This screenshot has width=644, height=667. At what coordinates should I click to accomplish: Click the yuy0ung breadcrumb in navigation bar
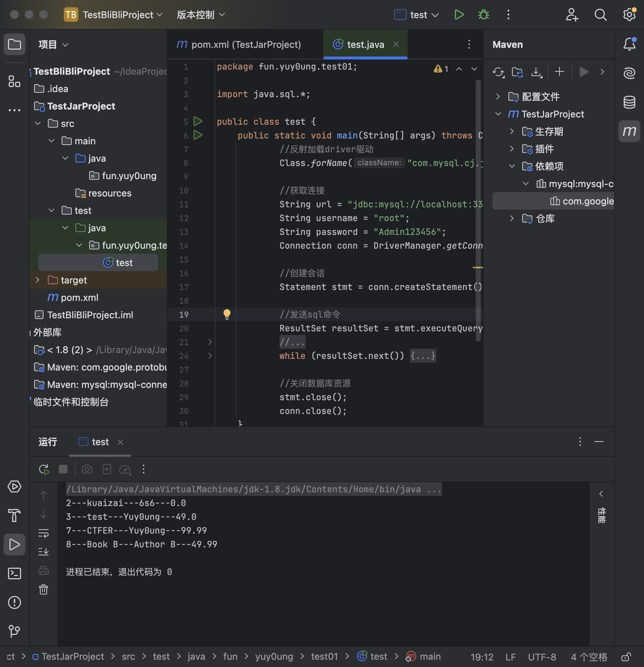[274, 657]
